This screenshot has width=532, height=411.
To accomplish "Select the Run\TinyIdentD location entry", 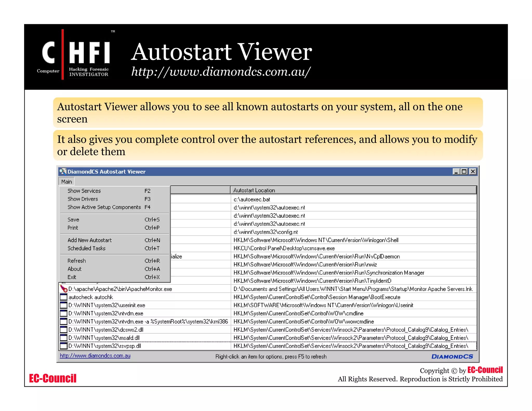I will pos(354,281).
